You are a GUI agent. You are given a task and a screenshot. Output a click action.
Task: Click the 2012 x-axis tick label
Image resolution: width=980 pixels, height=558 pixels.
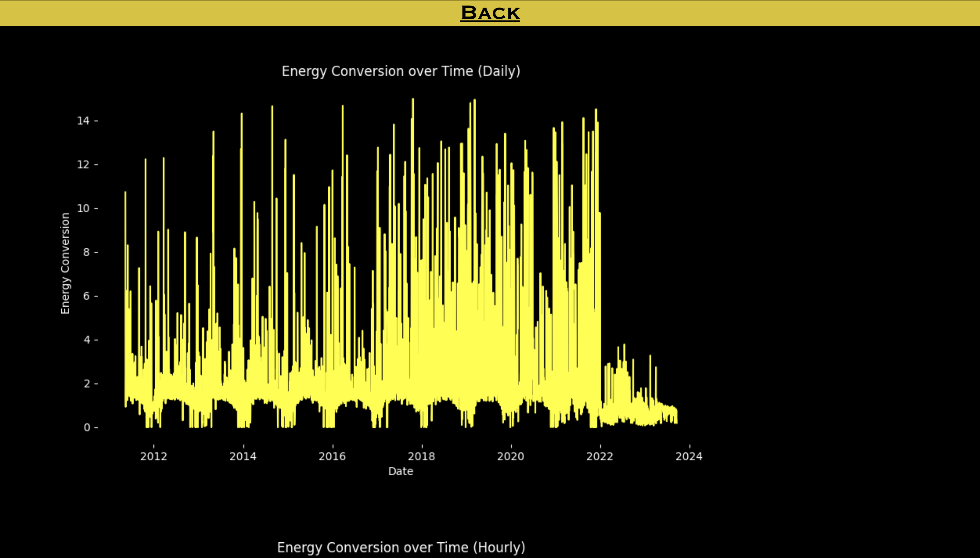[x=154, y=457]
